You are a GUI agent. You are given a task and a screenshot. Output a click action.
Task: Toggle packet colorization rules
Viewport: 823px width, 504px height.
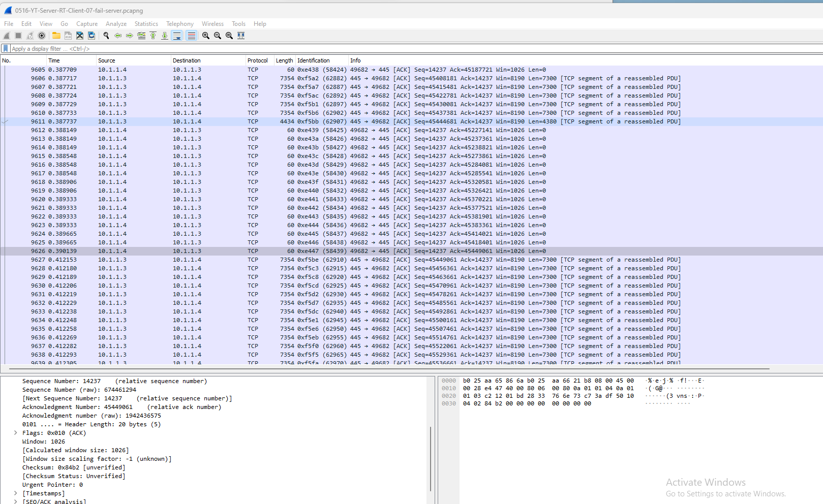[191, 36]
